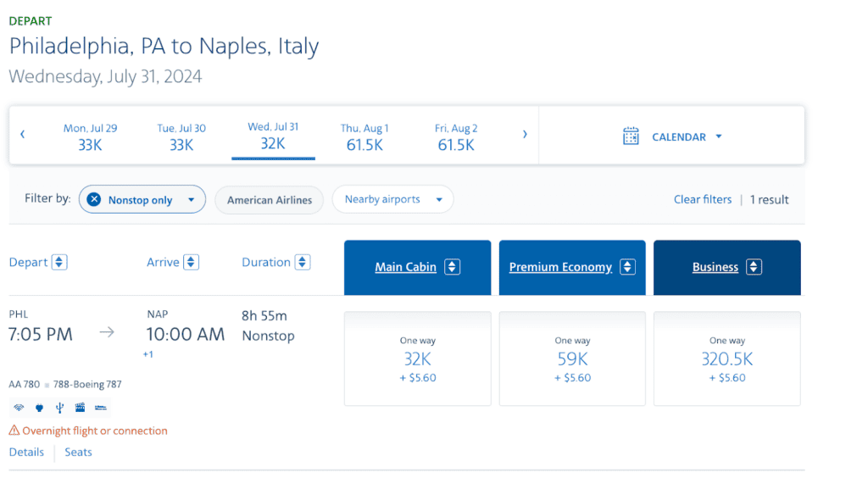Open the flight Details link

click(26, 453)
